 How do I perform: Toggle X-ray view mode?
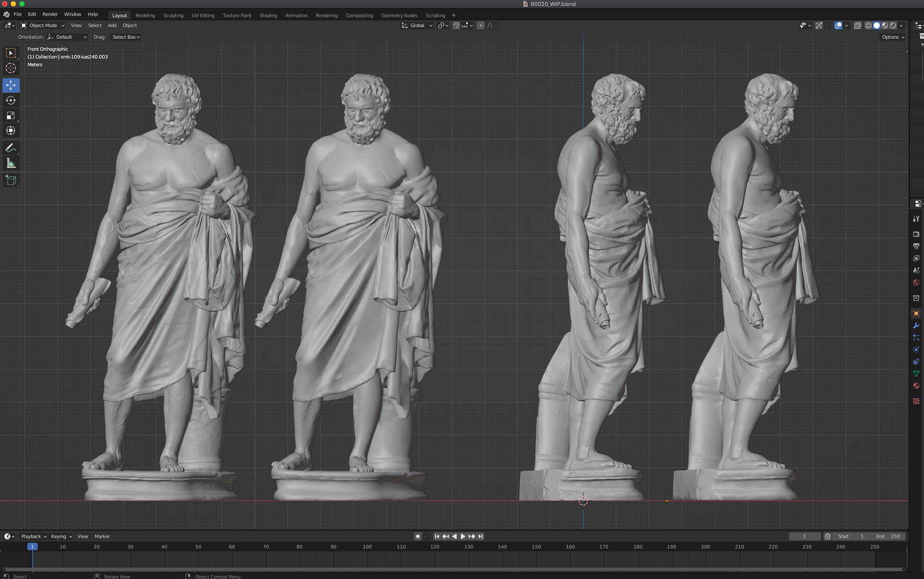click(857, 26)
